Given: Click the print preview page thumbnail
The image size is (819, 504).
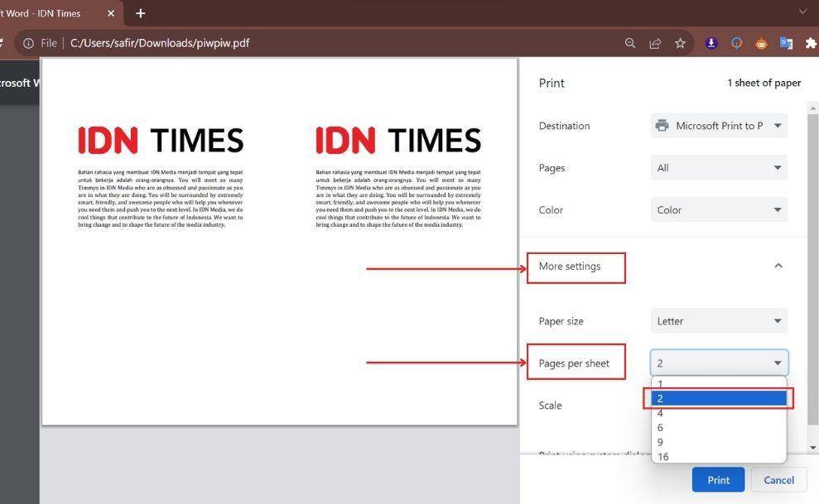Looking at the screenshot, I should (x=279, y=242).
